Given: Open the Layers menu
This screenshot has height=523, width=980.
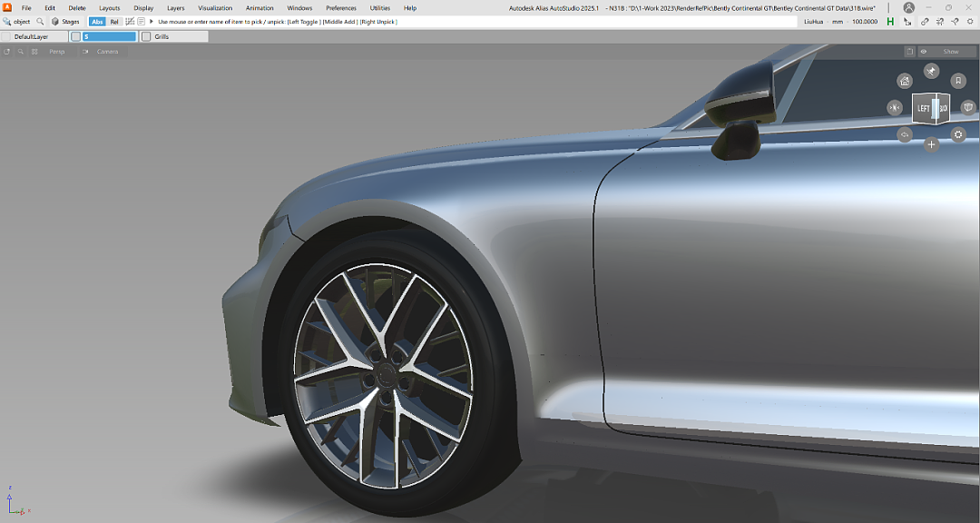Looking at the screenshot, I should [175, 7].
